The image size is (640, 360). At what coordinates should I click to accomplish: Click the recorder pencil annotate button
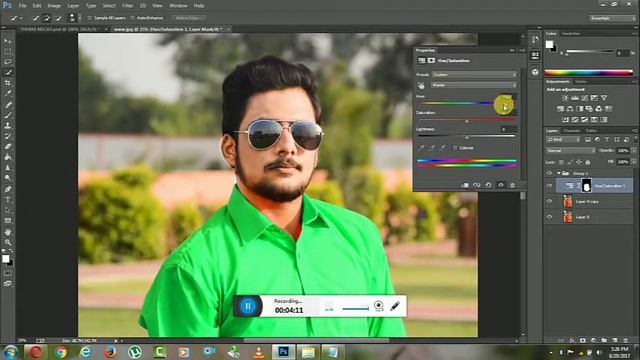click(395, 306)
